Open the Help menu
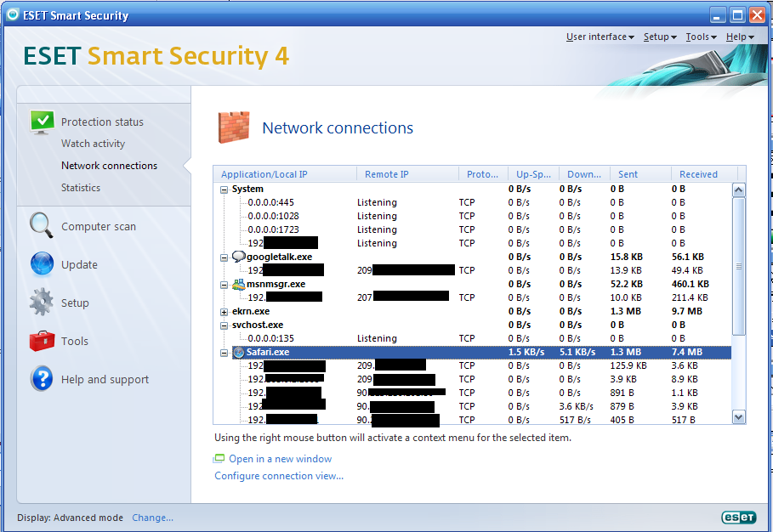Image resolution: width=773 pixels, height=532 pixels. point(740,37)
